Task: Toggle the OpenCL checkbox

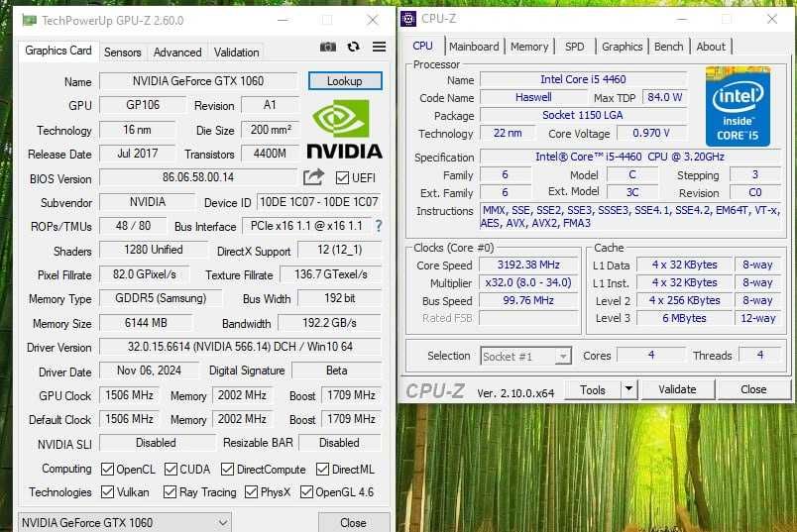Action: click(107, 469)
